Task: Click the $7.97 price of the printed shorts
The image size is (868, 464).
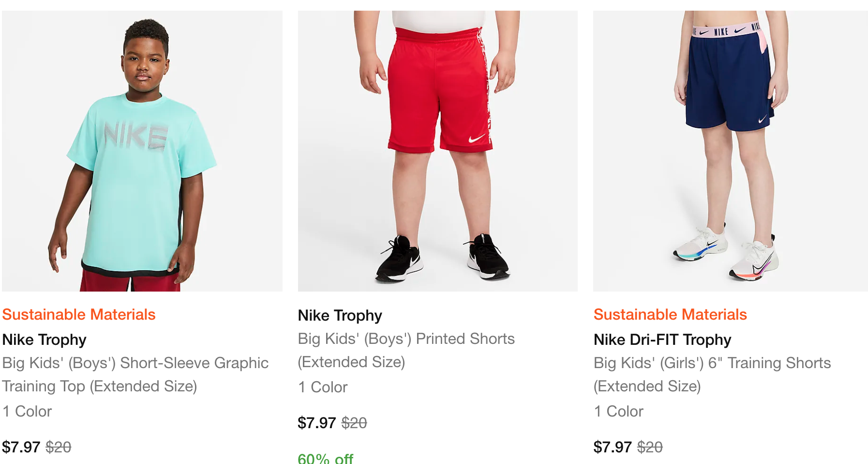Action: [x=317, y=423]
